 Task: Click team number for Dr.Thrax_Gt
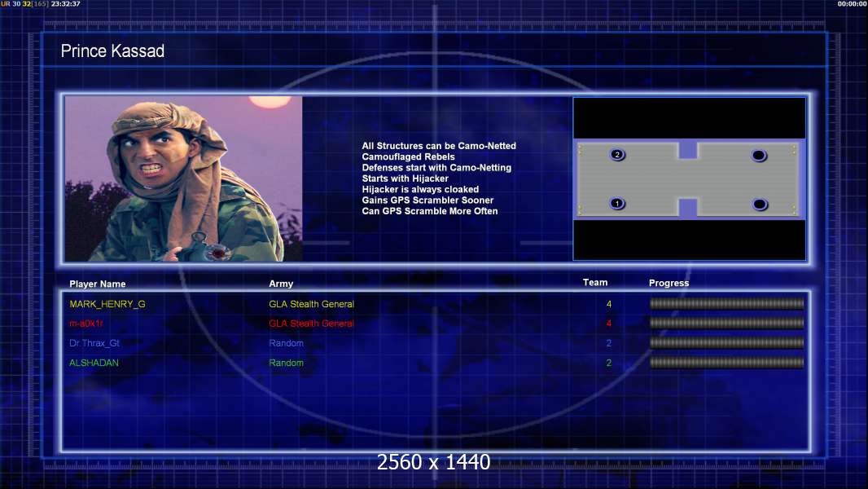[609, 343]
